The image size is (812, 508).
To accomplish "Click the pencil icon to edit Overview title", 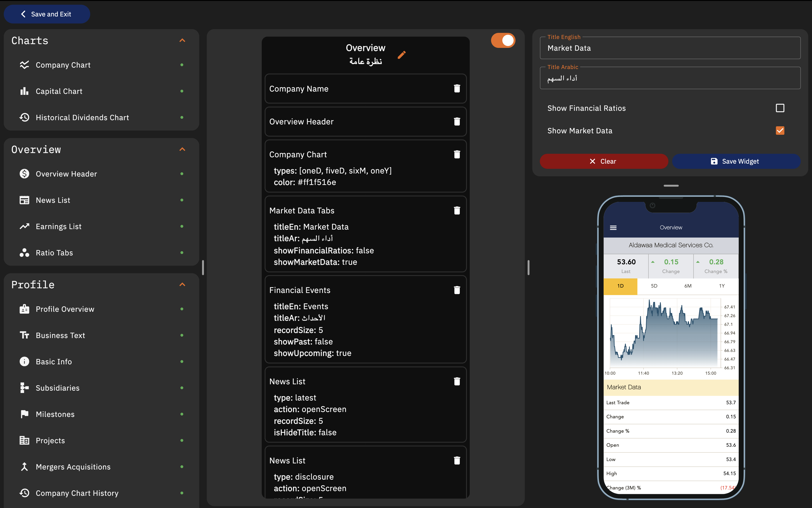I will point(402,55).
